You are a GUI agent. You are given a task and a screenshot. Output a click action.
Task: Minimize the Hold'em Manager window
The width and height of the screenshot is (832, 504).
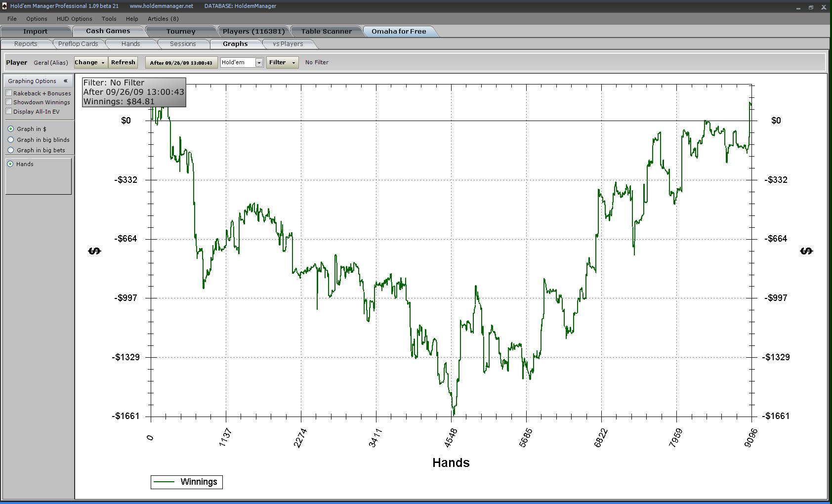click(x=798, y=7)
